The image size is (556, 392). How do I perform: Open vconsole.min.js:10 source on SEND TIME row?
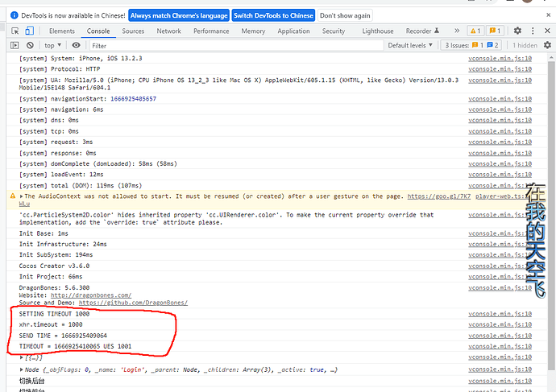(500, 336)
